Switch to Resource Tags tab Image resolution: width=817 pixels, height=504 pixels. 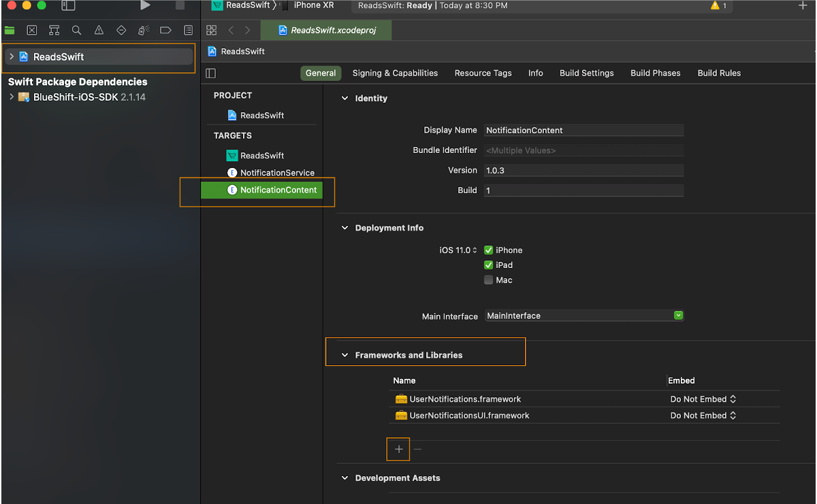(483, 73)
